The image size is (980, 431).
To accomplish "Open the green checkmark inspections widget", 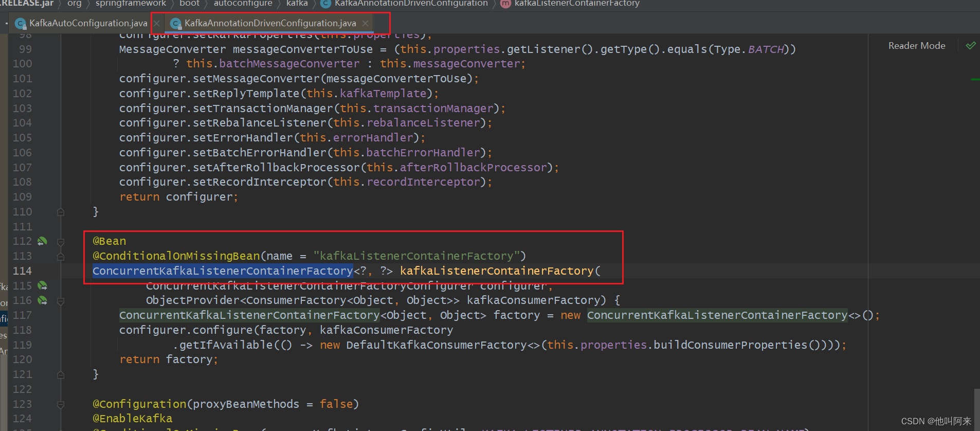I will point(971,46).
